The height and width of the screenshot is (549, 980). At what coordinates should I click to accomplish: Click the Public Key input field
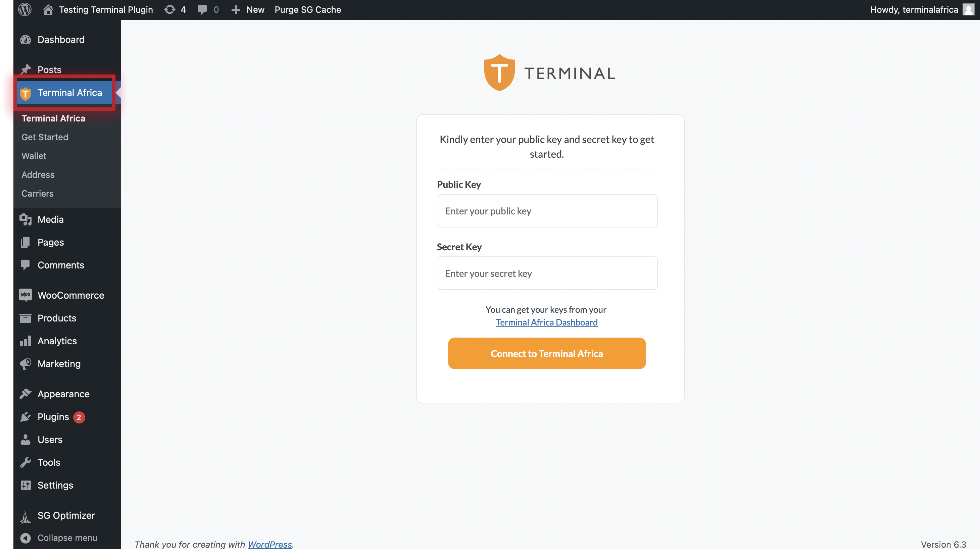click(x=547, y=211)
